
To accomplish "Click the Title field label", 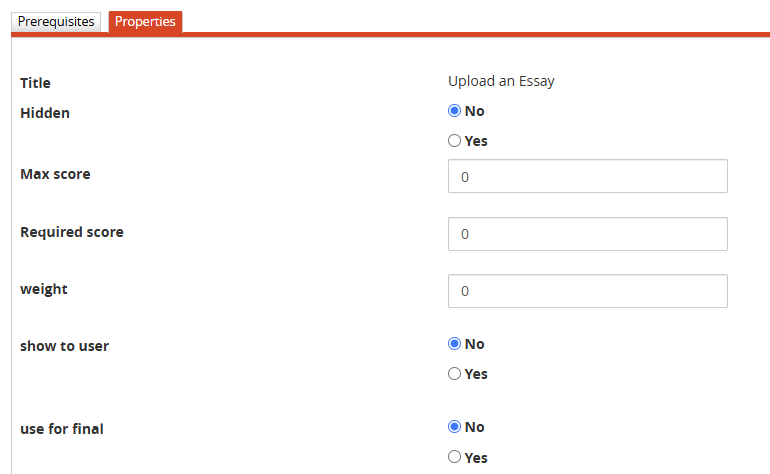I will pyautogui.click(x=35, y=83).
